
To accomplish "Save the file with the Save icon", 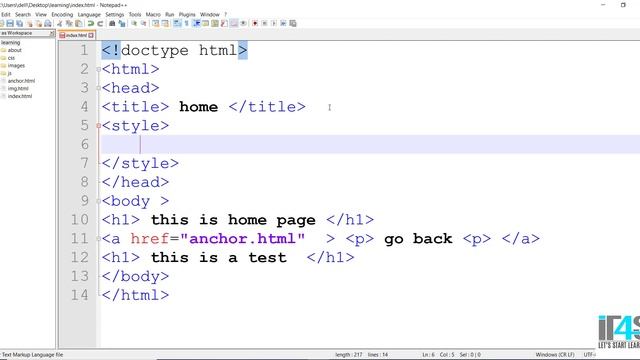I will tap(10, 23).
